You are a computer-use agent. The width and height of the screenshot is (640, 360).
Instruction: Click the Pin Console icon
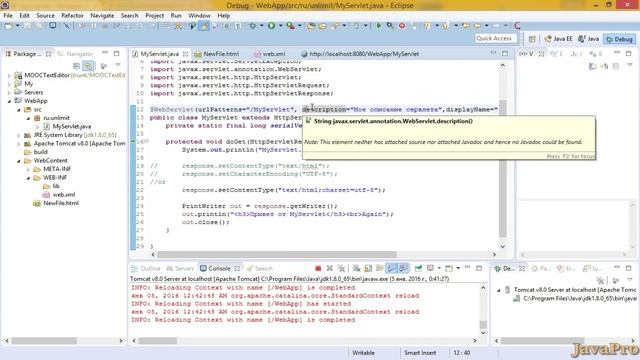[418, 268]
